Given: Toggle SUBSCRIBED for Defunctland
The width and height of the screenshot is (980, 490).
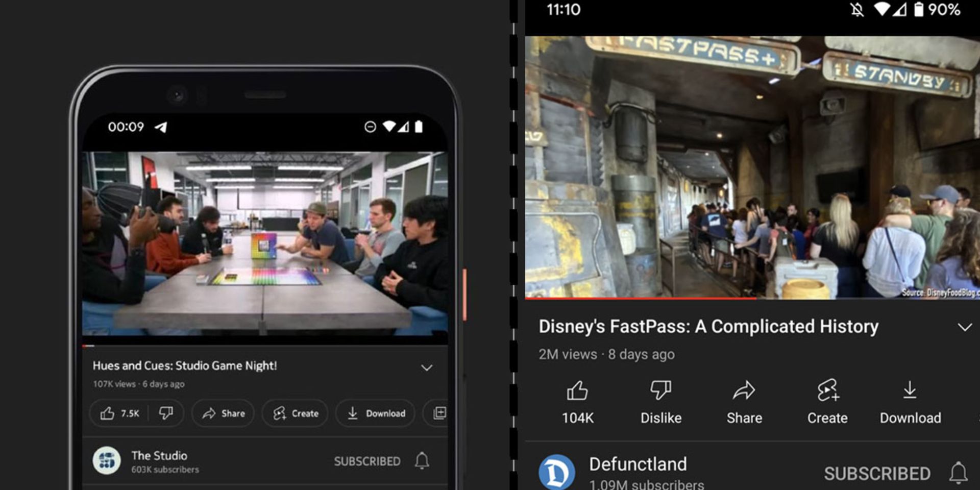Looking at the screenshot, I should [x=877, y=474].
